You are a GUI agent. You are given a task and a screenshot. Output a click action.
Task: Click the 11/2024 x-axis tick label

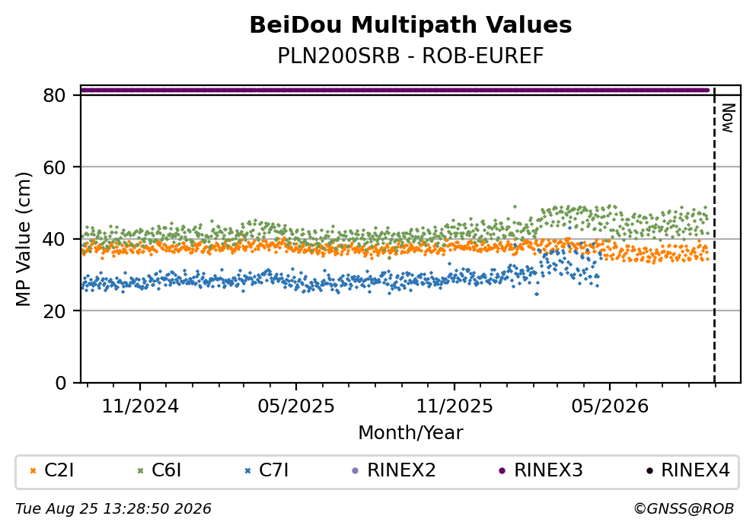pyautogui.click(x=140, y=406)
